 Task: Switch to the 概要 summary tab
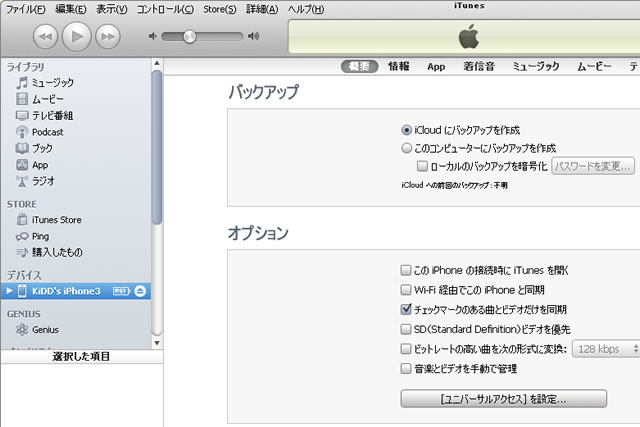[x=360, y=67]
